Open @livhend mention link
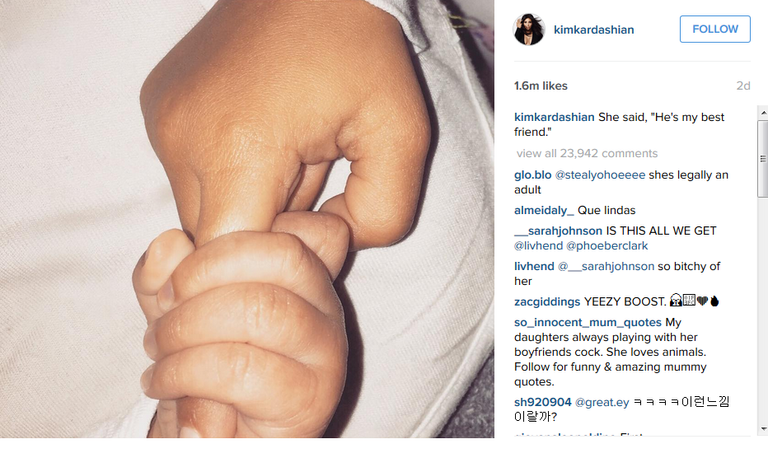This screenshot has height=457, width=768. [538, 245]
